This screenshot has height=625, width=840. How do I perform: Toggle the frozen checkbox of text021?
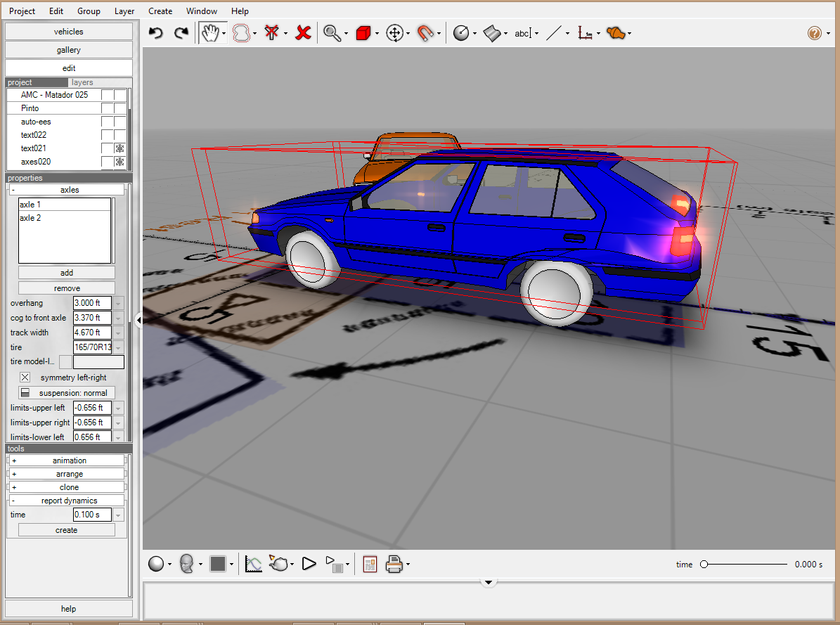120,148
